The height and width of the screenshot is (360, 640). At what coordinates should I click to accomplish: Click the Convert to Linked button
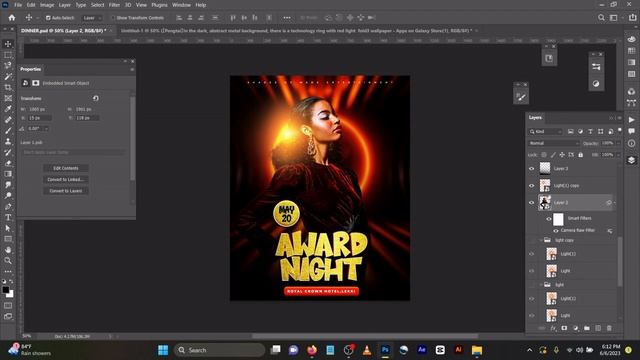pos(66,180)
